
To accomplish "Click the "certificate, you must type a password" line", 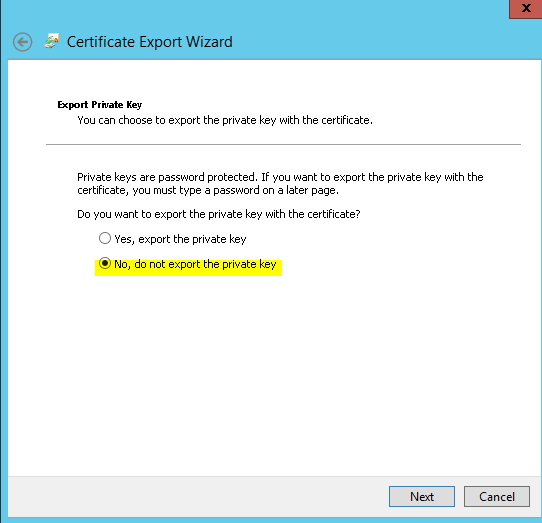I will pyautogui.click(x=208, y=190).
